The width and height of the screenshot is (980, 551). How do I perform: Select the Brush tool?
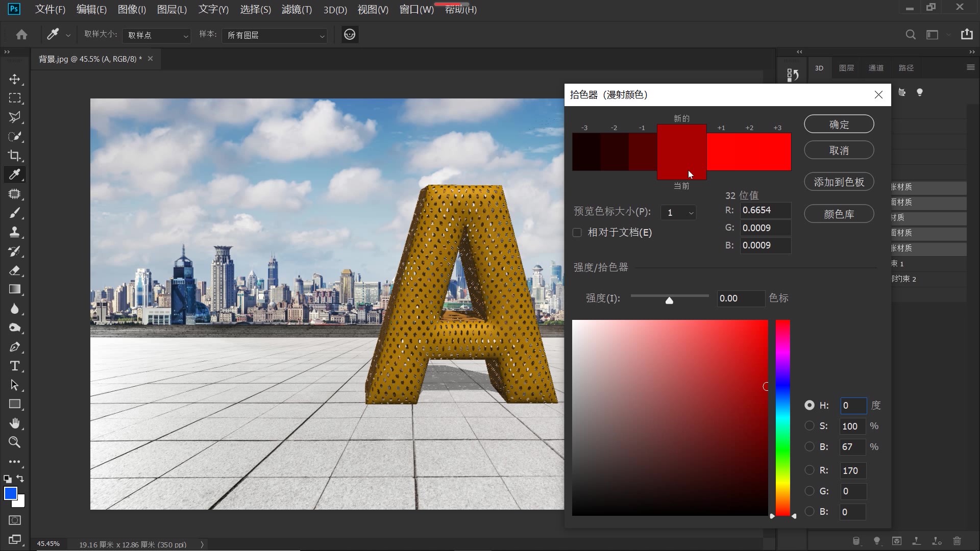click(15, 213)
